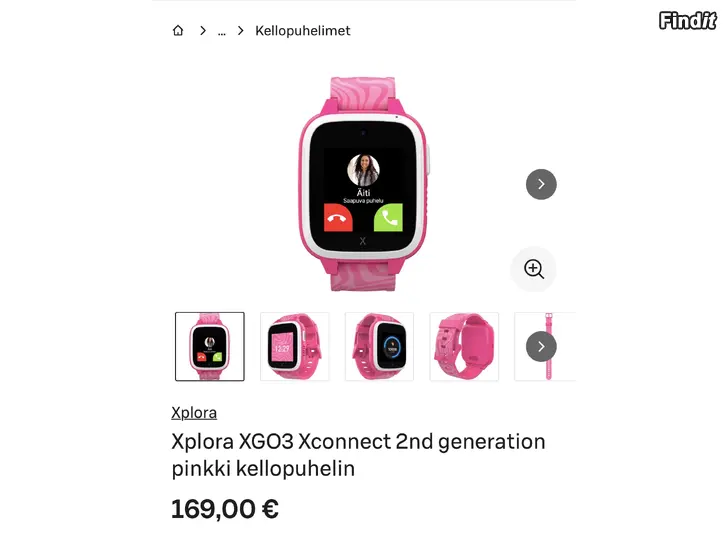728x546 pixels.
Task: Advance the thumbnail strip with its arrow
Action: [541, 346]
